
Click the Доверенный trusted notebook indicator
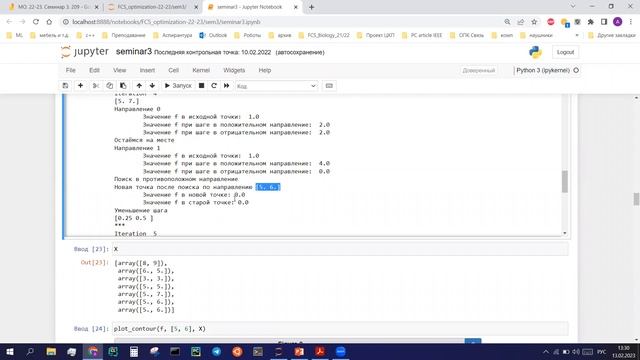(x=478, y=71)
